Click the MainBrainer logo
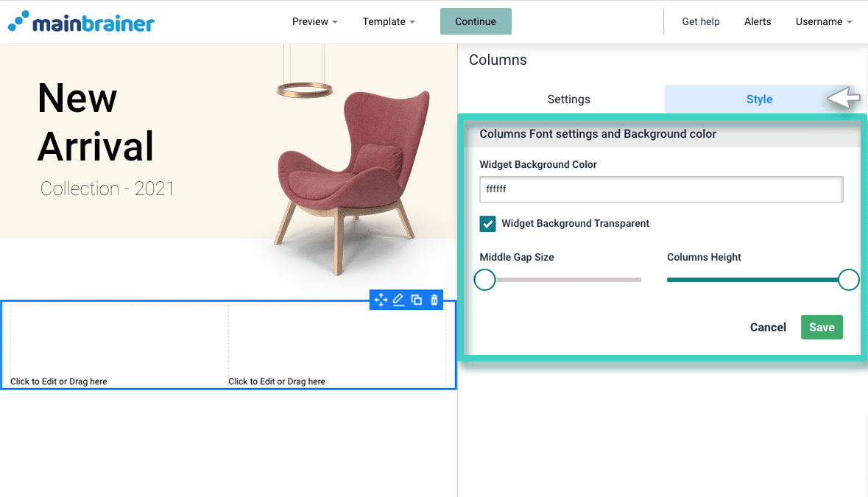 [81, 21]
